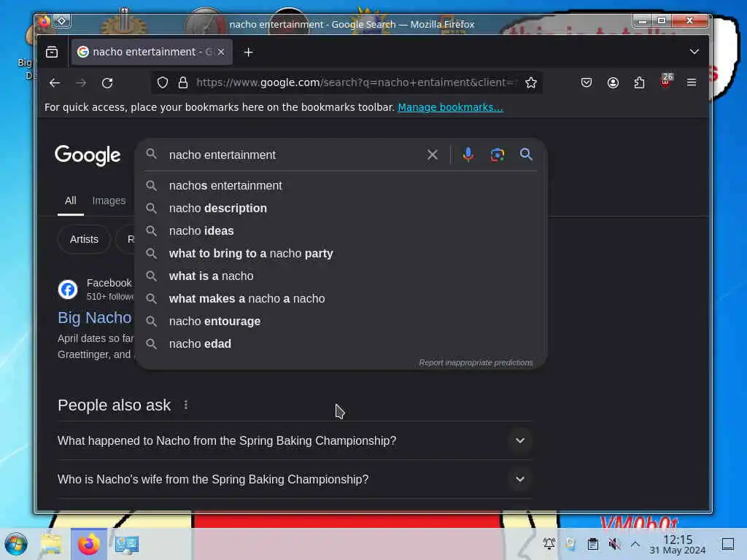This screenshot has width=747, height=560.
Task: Click Firefox taskbar button
Action: (x=88, y=544)
